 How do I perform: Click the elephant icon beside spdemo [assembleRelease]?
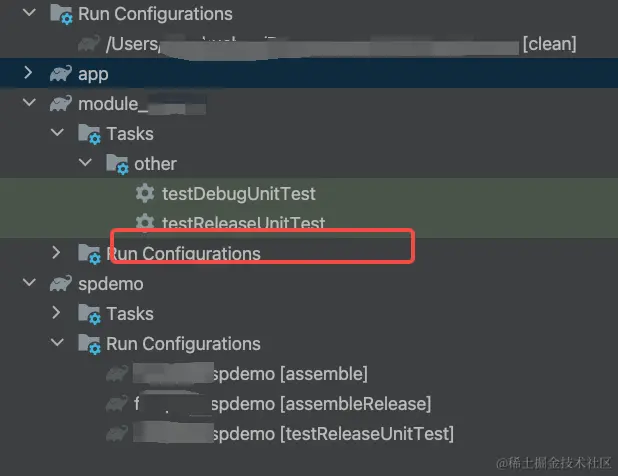pyautogui.click(x=117, y=404)
